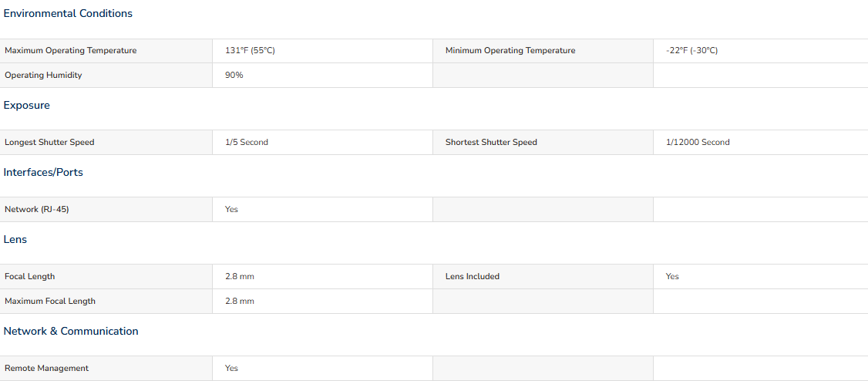Click the Network & Communication heading

click(71, 331)
